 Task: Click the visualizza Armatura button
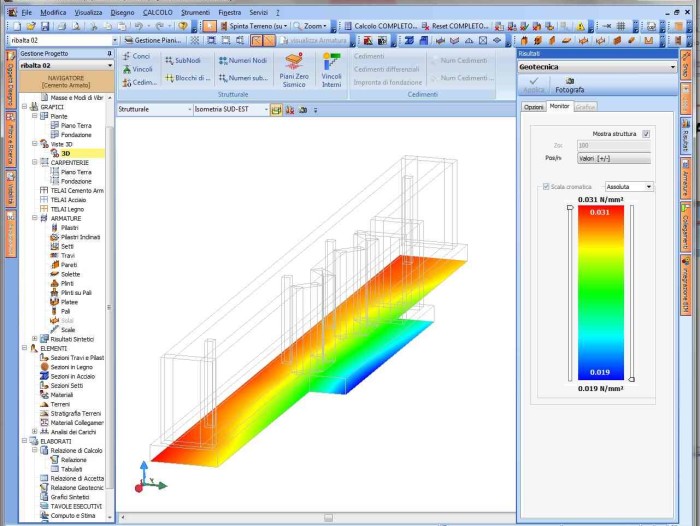[313, 41]
